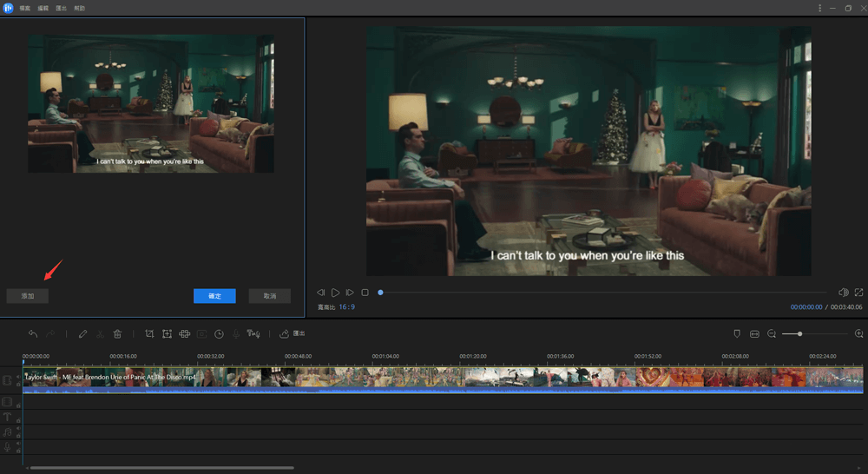Delete the clip with the trash icon
The width and height of the screenshot is (868, 474).
[117, 333]
